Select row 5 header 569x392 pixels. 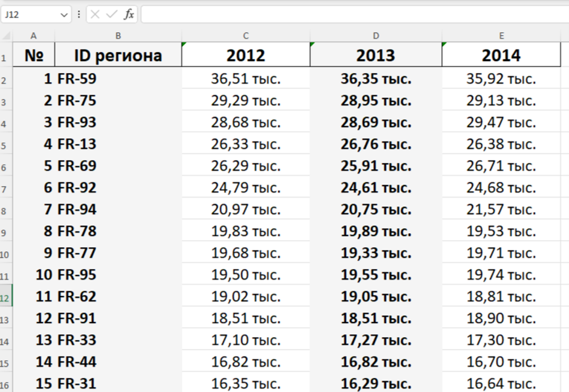pos(6,144)
